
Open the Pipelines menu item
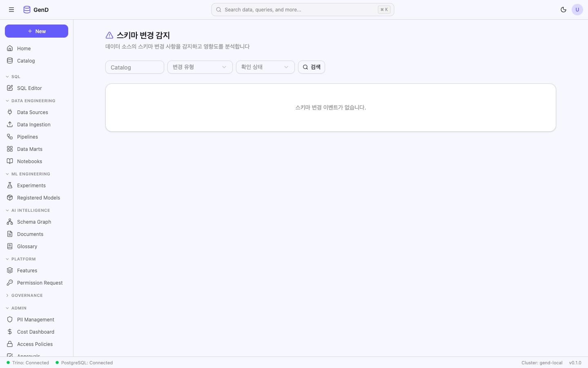click(27, 137)
